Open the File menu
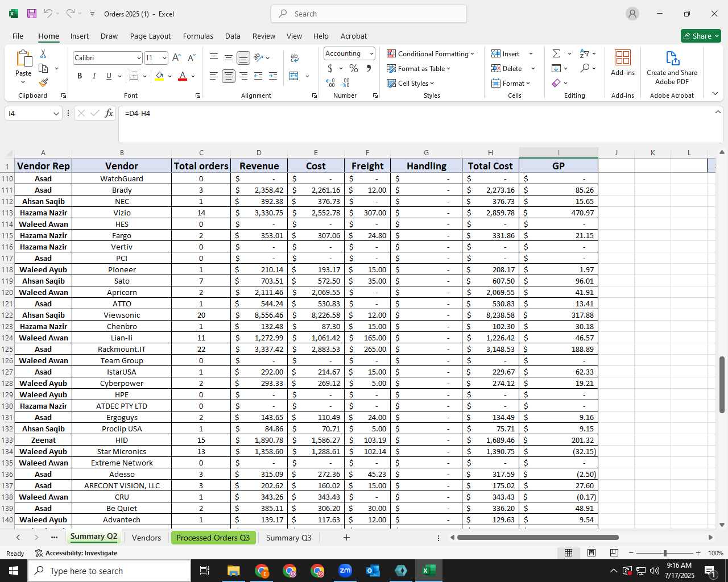728x582 pixels. pos(18,36)
